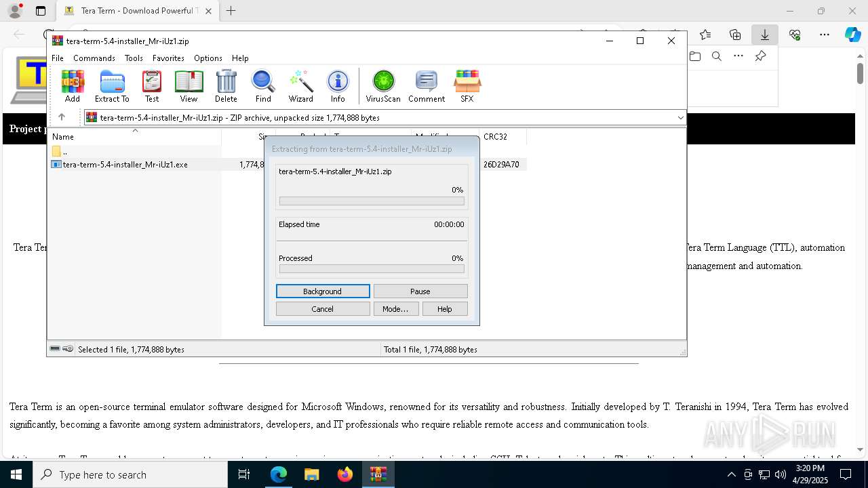Open File Explorer from the taskbar
The height and width of the screenshot is (488, 868).
pyautogui.click(x=312, y=474)
